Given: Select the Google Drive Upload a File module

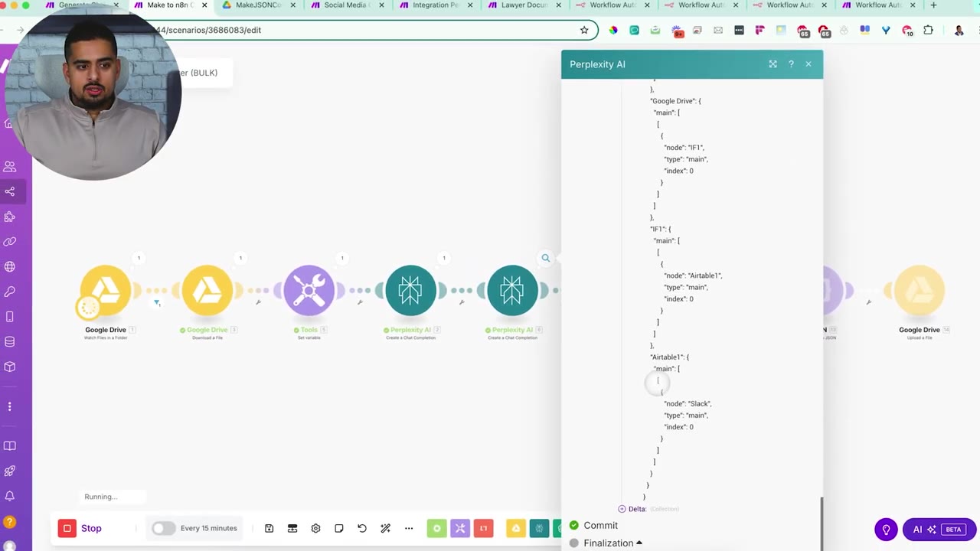Looking at the screenshot, I should [x=920, y=290].
